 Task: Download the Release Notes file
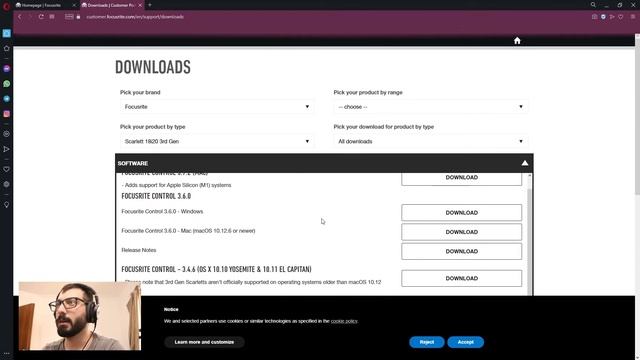(x=461, y=251)
